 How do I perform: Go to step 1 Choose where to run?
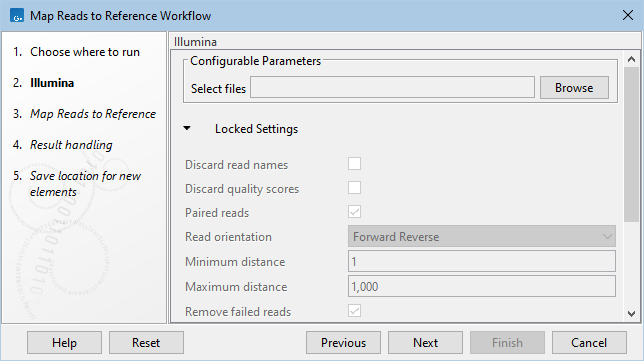[85, 52]
